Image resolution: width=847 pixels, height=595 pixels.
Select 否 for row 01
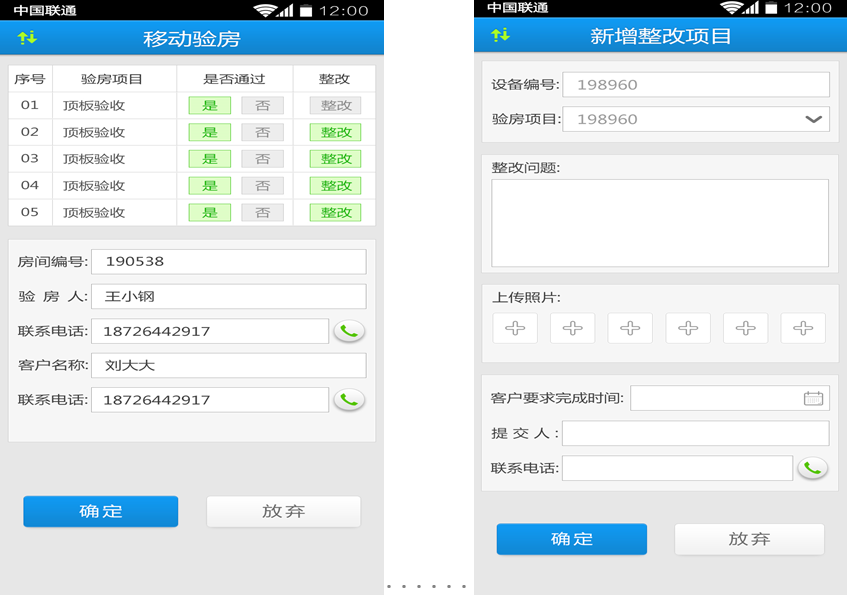point(263,105)
